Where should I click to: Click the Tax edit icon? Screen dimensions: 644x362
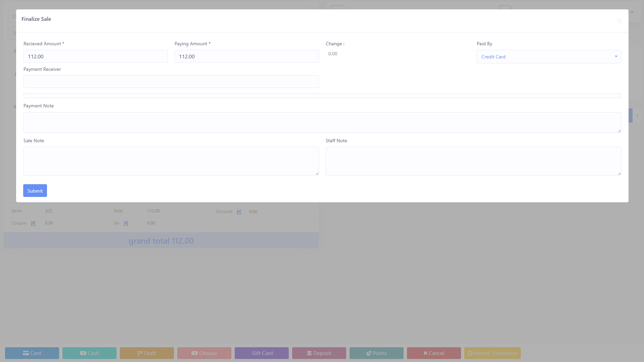[x=126, y=223]
